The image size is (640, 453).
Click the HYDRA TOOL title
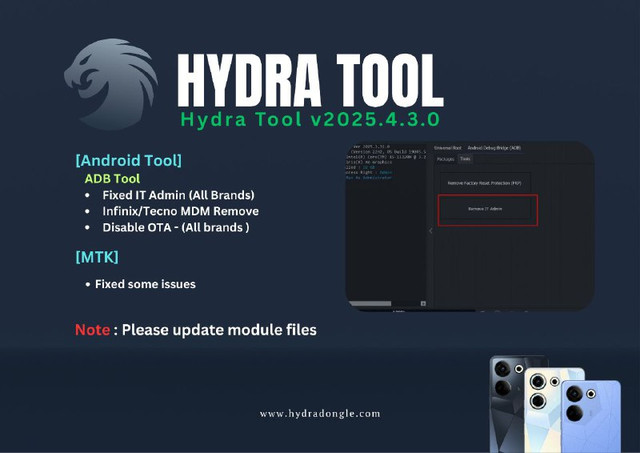(x=310, y=80)
